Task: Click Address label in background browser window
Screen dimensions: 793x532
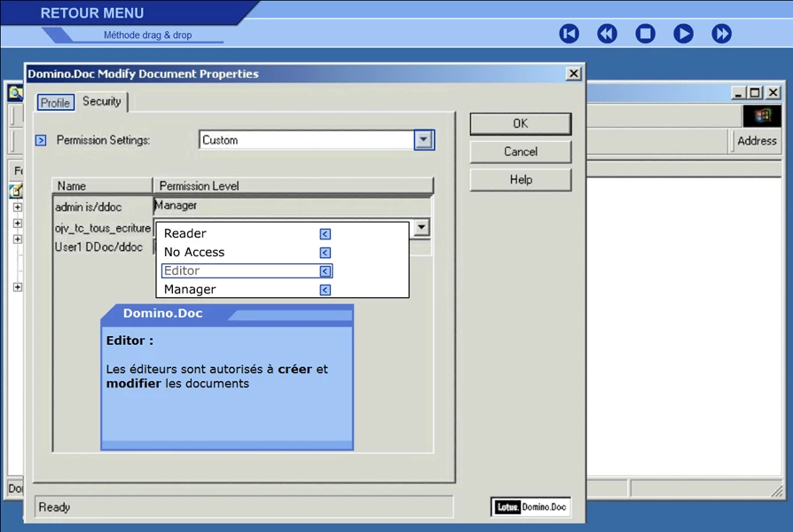Action: pyautogui.click(x=757, y=141)
